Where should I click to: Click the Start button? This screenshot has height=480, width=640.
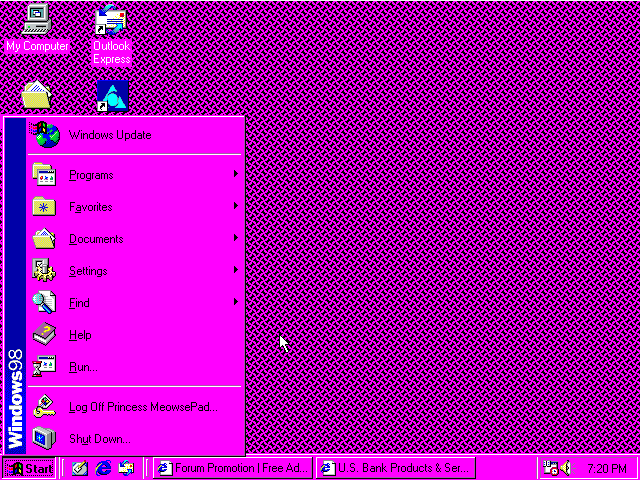click(x=29, y=468)
